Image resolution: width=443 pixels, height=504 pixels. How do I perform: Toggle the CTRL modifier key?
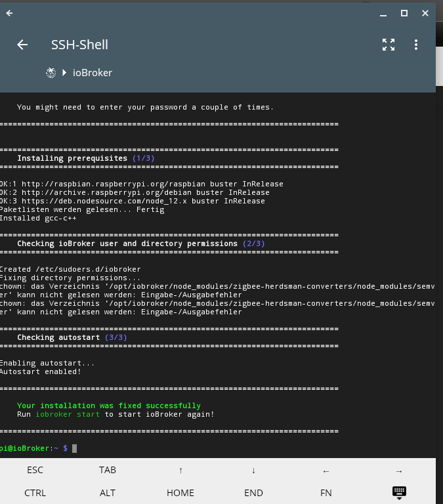tap(35, 493)
